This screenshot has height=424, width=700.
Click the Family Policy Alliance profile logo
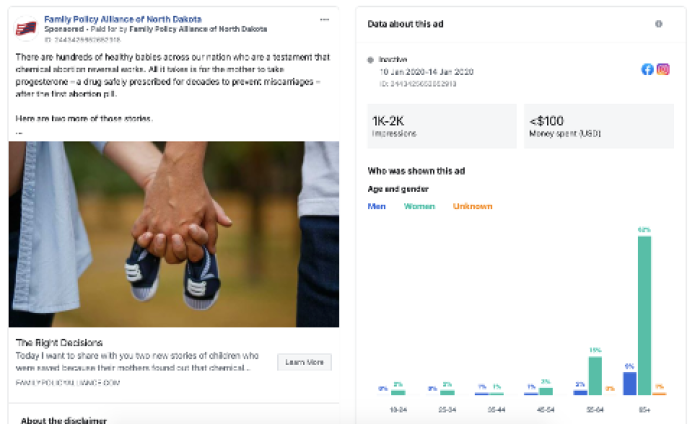[x=26, y=29]
